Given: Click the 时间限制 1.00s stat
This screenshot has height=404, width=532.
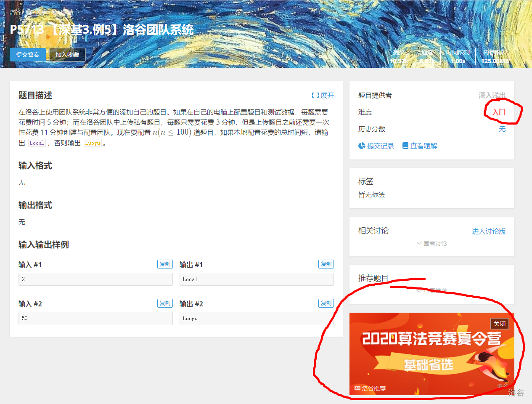Looking at the screenshot, I should pos(458,57).
